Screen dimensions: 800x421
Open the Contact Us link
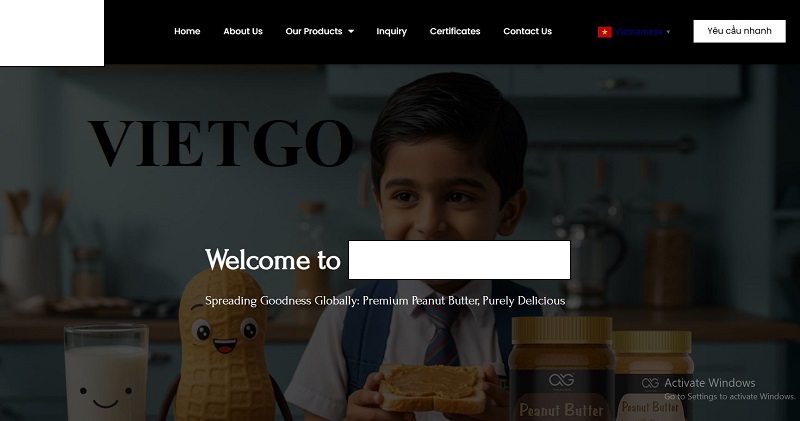click(x=527, y=31)
